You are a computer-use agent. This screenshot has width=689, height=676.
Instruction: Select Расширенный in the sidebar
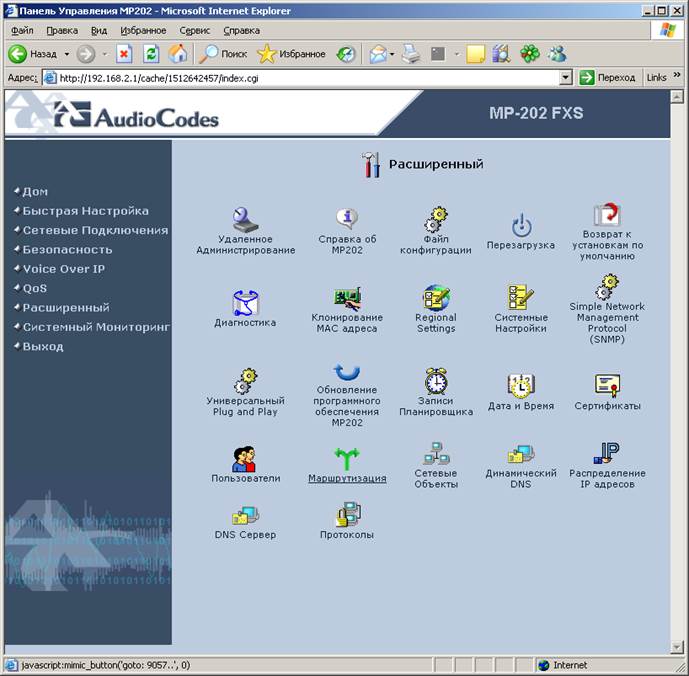click(66, 308)
